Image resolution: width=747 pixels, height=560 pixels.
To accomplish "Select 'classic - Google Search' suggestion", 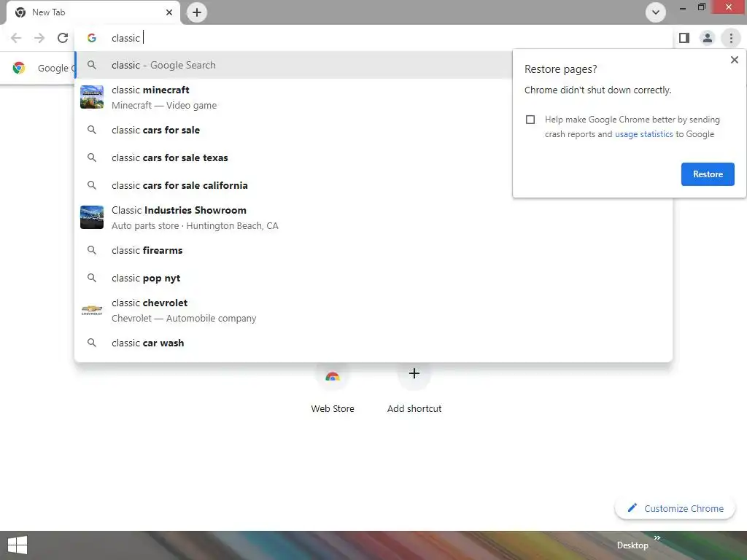I will pyautogui.click(x=293, y=65).
